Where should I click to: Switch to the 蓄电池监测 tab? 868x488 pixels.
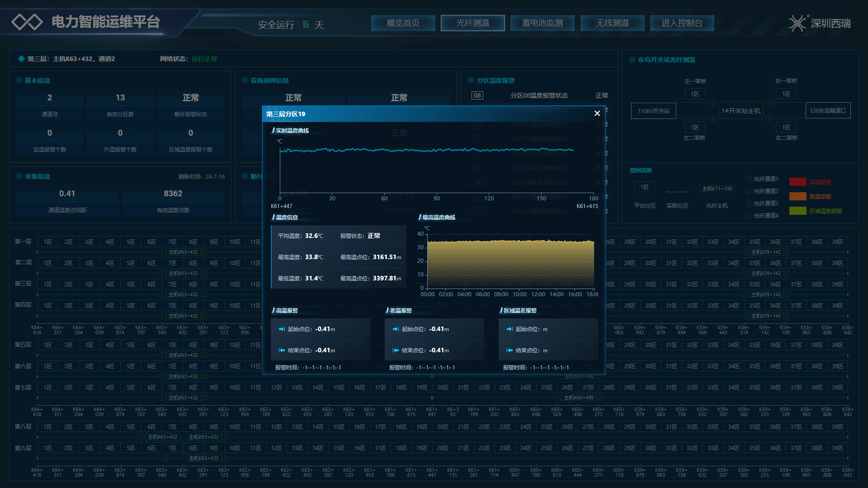(542, 23)
